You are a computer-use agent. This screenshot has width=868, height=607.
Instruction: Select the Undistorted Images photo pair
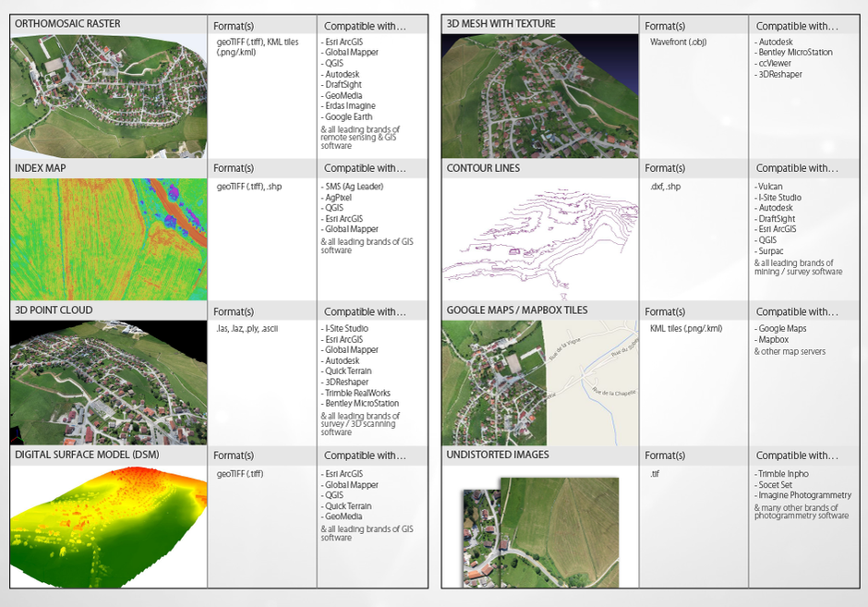[x=540, y=531]
